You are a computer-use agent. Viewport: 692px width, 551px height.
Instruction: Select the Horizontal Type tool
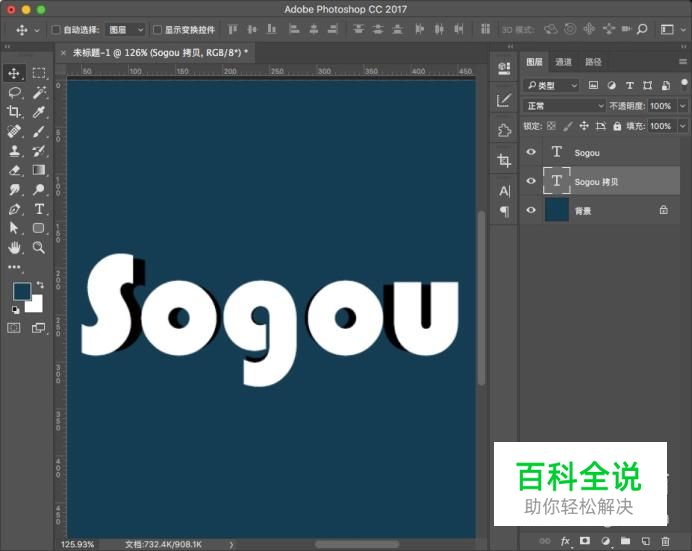[39, 209]
